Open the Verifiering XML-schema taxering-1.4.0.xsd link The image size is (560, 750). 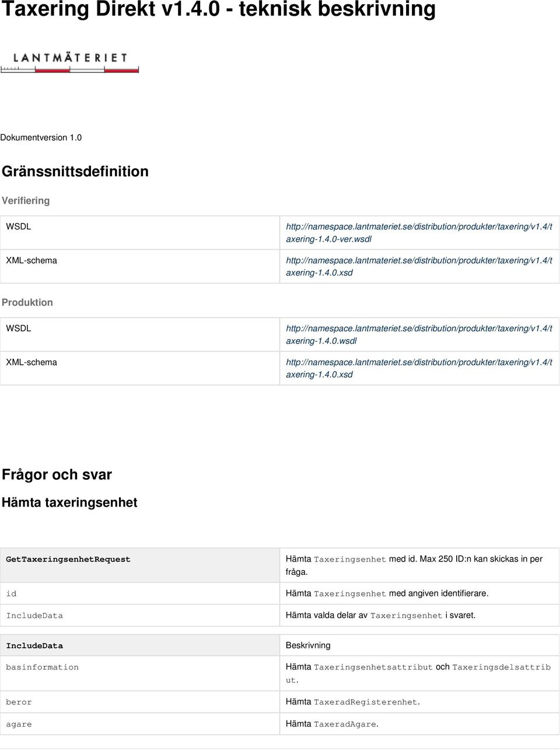419,267
